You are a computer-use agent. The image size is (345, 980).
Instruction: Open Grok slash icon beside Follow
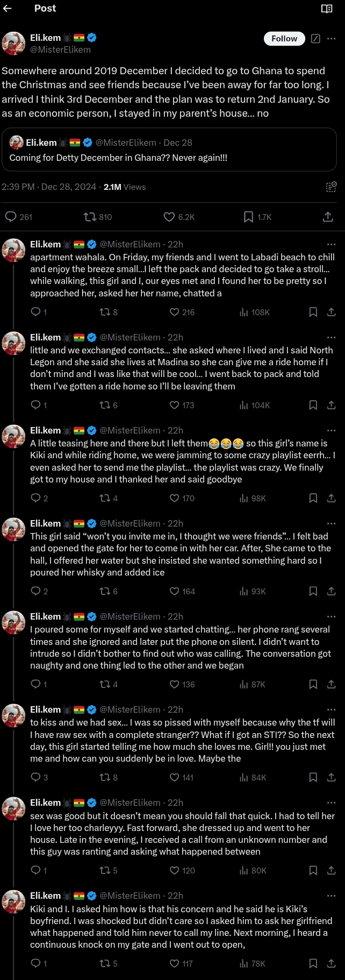point(316,39)
